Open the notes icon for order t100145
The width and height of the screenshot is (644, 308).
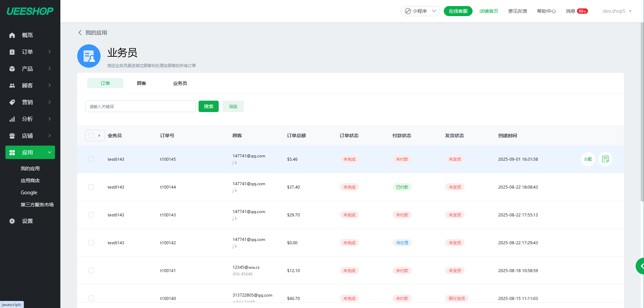(x=605, y=159)
